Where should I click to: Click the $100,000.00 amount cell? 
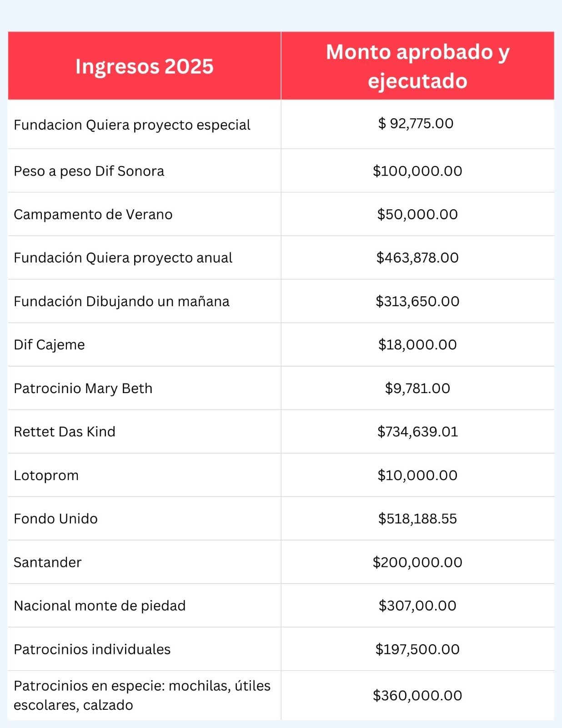click(x=417, y=171)
